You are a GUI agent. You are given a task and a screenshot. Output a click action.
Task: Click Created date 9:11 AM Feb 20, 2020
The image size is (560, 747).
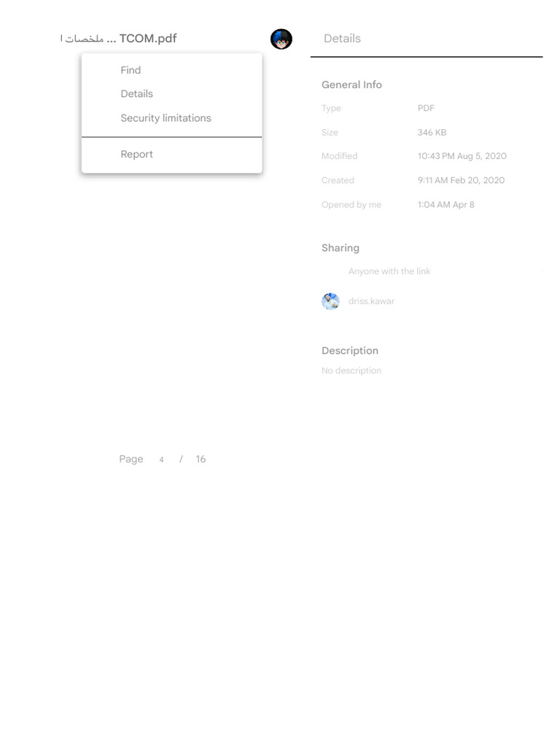pyautogui.click(x=461, y=181)
